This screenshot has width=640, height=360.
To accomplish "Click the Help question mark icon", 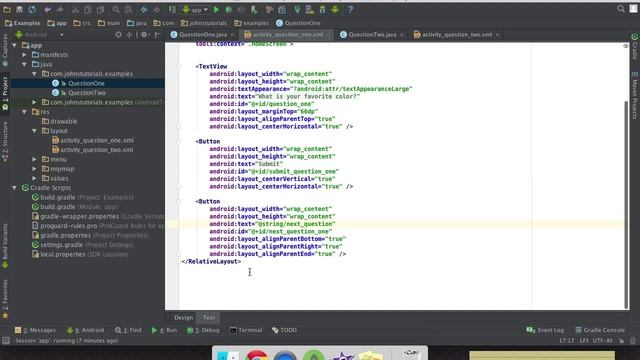I will point(350,9).
